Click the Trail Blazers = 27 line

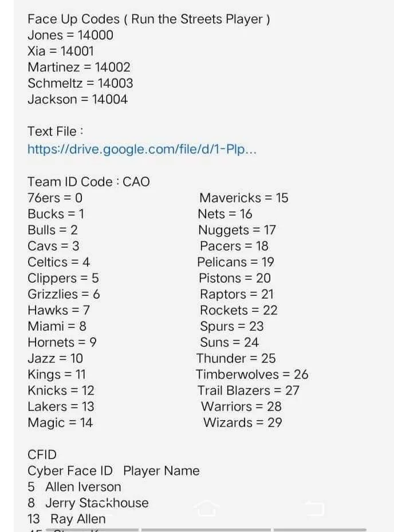248,390
